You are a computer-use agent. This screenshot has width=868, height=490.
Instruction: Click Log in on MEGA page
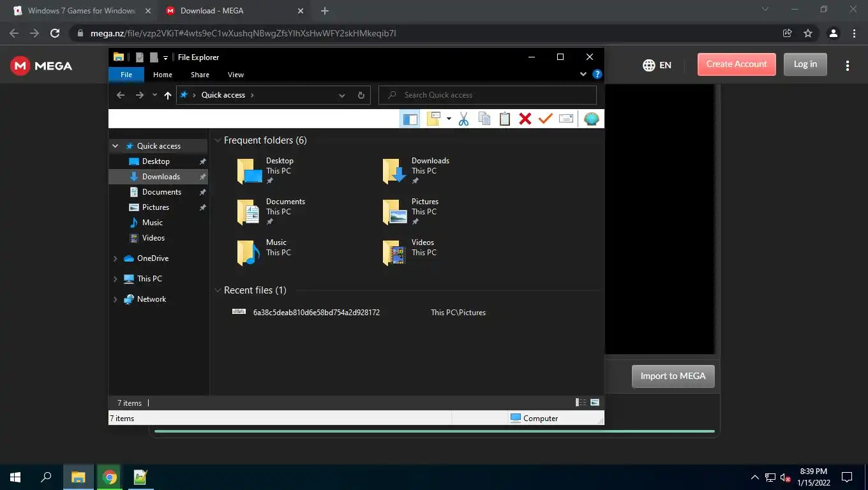(805, 64)
